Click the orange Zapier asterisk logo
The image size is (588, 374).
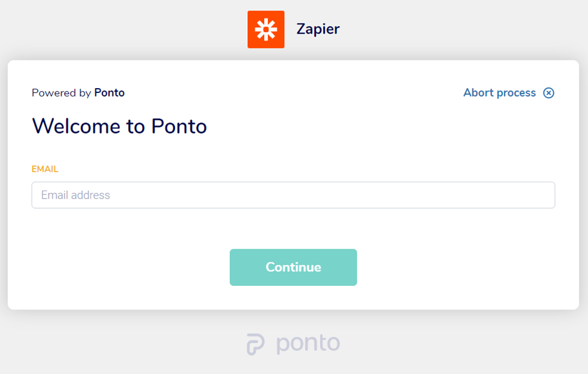click(x=265, y=29)
